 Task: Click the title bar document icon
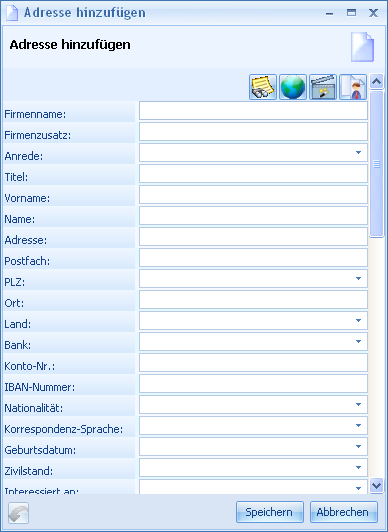click(x=12, y=13)
